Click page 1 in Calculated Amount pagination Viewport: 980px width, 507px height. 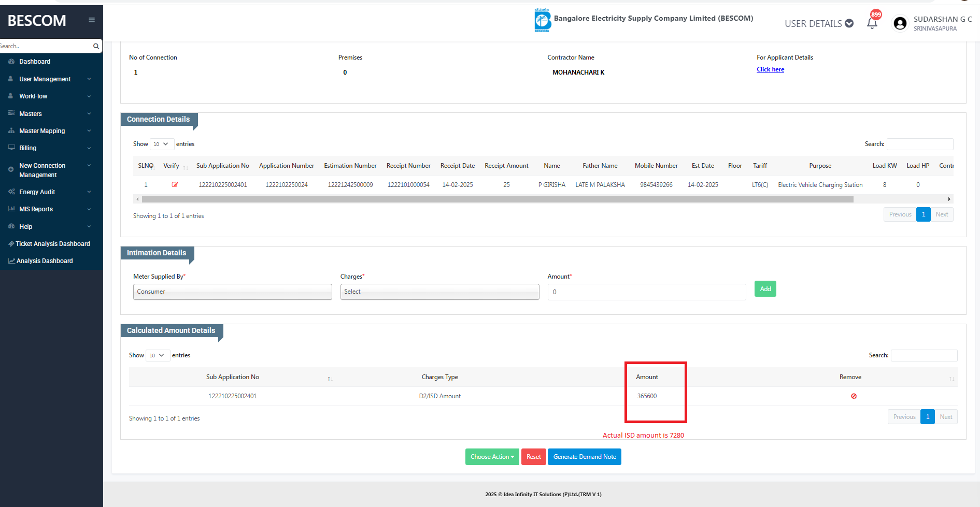pos(928,417)
